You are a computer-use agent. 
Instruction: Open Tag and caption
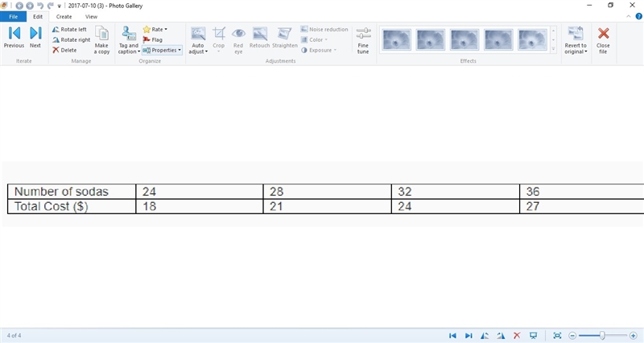(129, 39)
